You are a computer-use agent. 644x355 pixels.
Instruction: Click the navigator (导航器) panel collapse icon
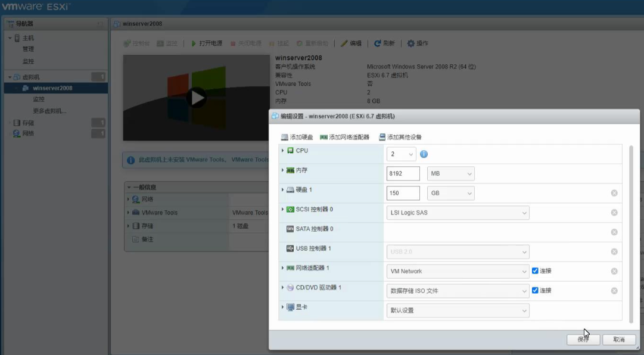(100, 24)
